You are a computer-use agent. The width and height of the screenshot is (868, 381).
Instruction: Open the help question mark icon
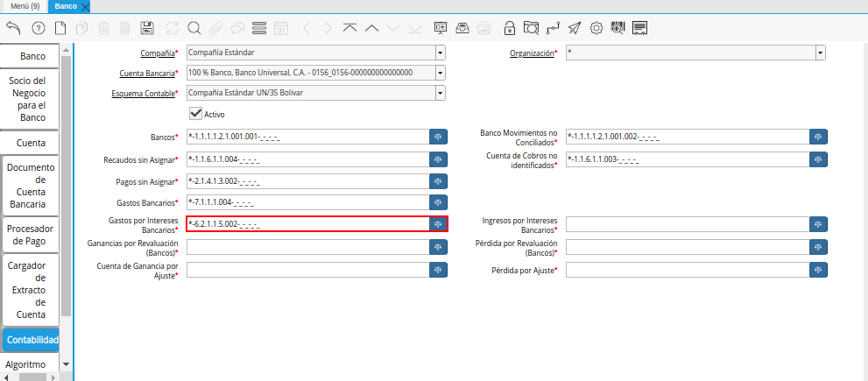pyautogui.click(x=39, y=28)
